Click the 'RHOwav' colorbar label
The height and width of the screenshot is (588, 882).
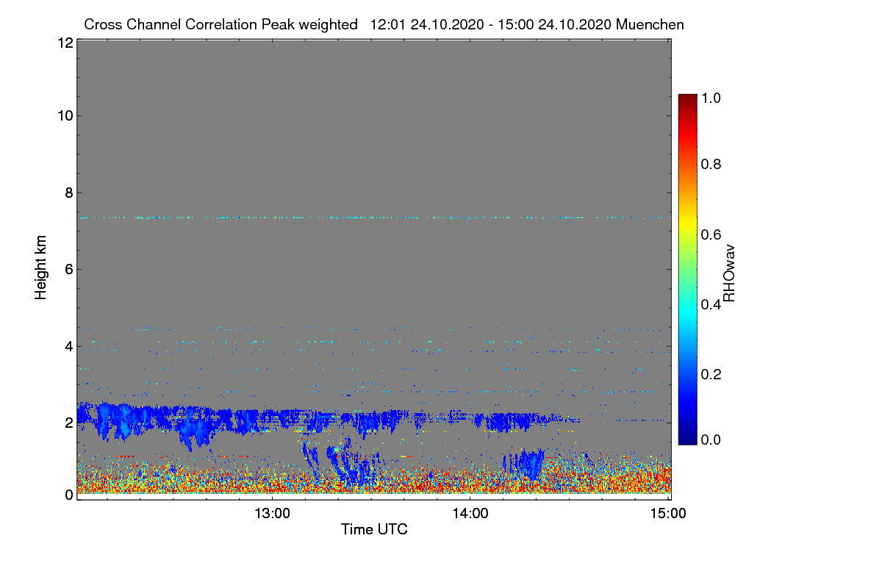(729, 273)
